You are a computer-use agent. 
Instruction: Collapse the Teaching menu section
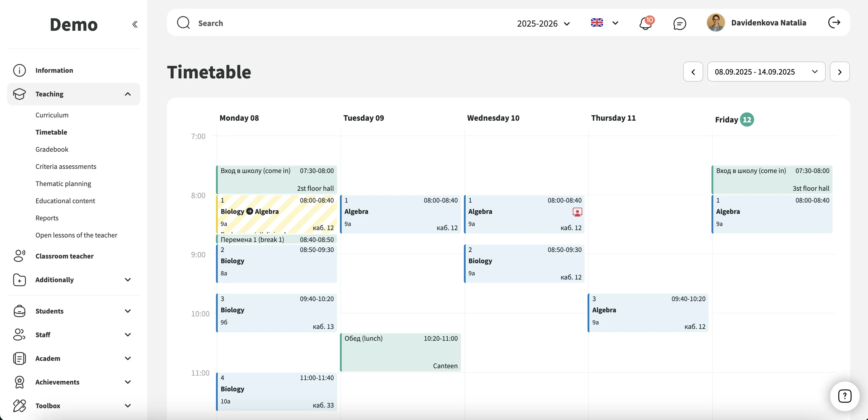coord(128,94)
